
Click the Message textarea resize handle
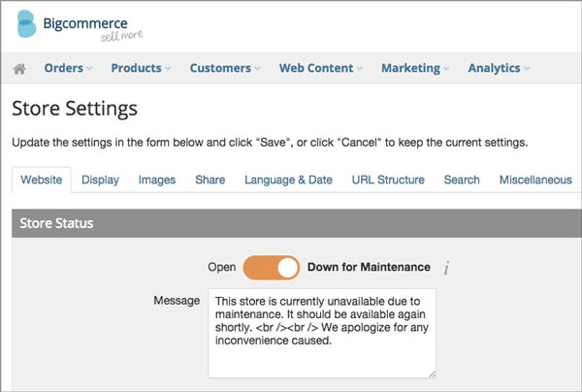point(431,373)
